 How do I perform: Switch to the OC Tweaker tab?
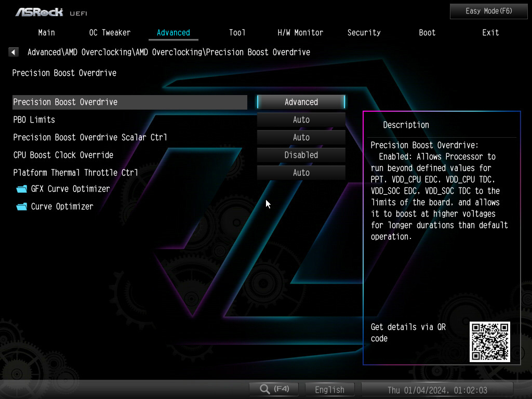pos(110,33)
